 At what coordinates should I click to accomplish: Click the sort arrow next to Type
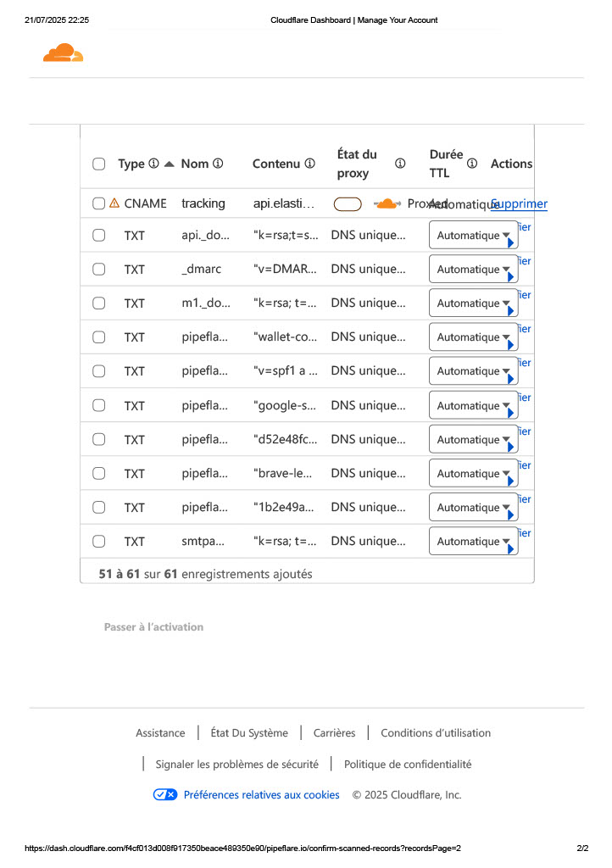coord(169,164)
